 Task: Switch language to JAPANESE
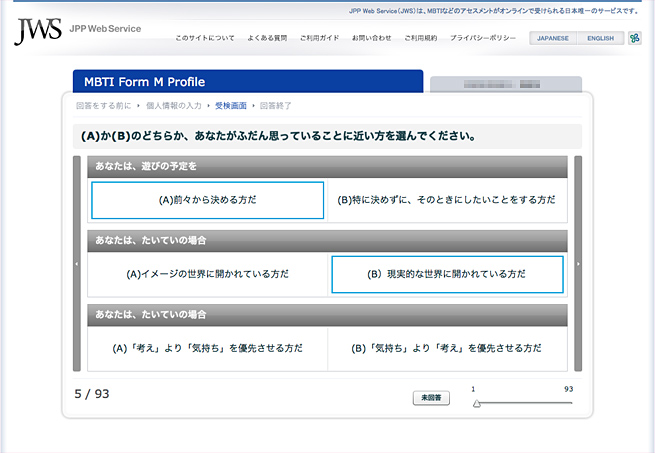[553, 38]
